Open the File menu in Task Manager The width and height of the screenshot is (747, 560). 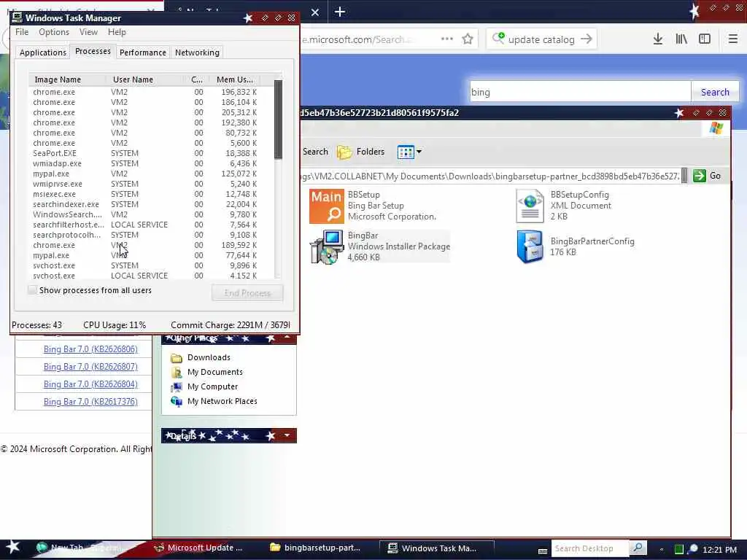click(22, 32)
